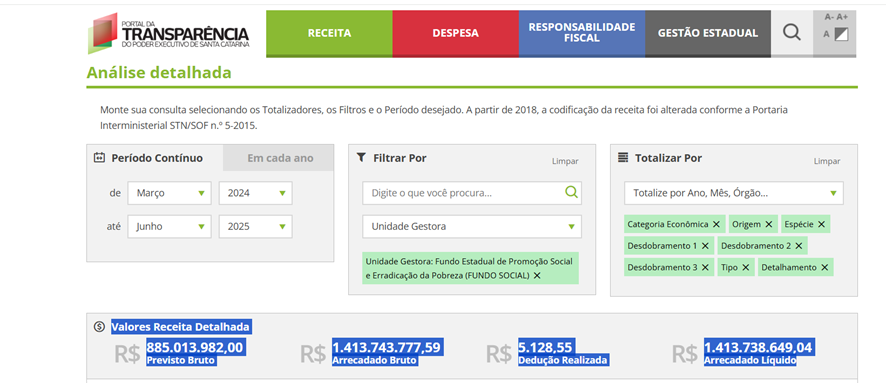Expand the Unidade Gestora filter dropdown

point(472,227)
